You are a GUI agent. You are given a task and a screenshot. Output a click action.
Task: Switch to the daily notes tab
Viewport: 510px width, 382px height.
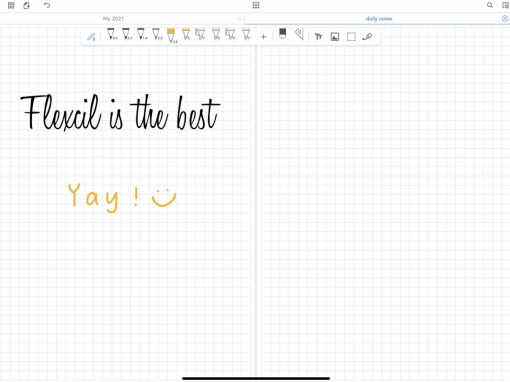[x=379, y=19]
